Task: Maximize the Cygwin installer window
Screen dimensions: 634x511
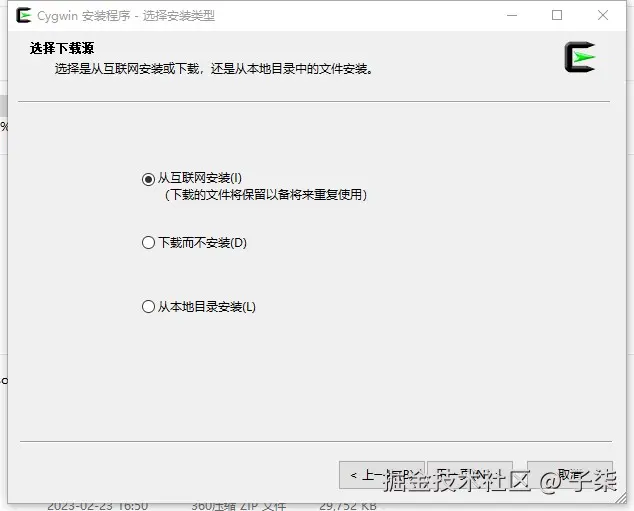Action: [x=557, y=15]
